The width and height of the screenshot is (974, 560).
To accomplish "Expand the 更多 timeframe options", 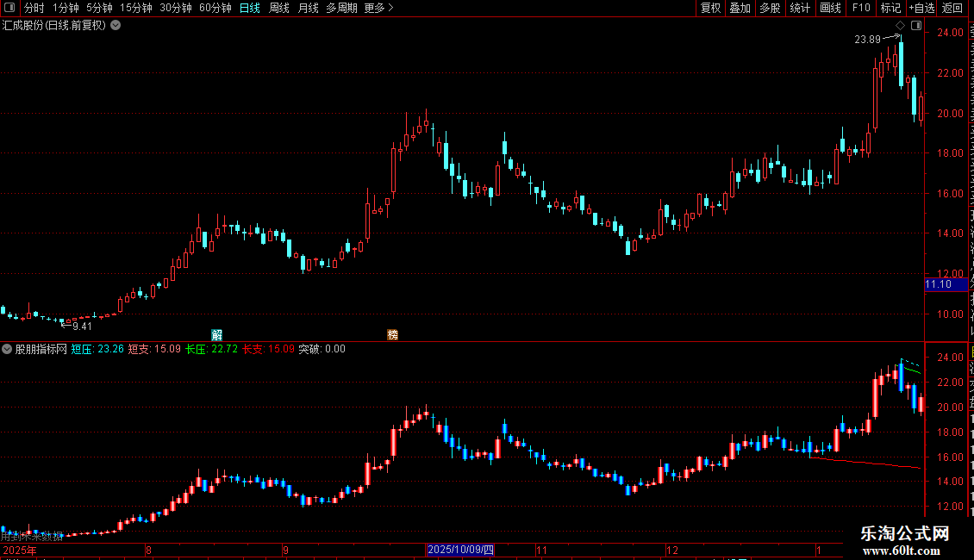I will [x=378, y=8].
